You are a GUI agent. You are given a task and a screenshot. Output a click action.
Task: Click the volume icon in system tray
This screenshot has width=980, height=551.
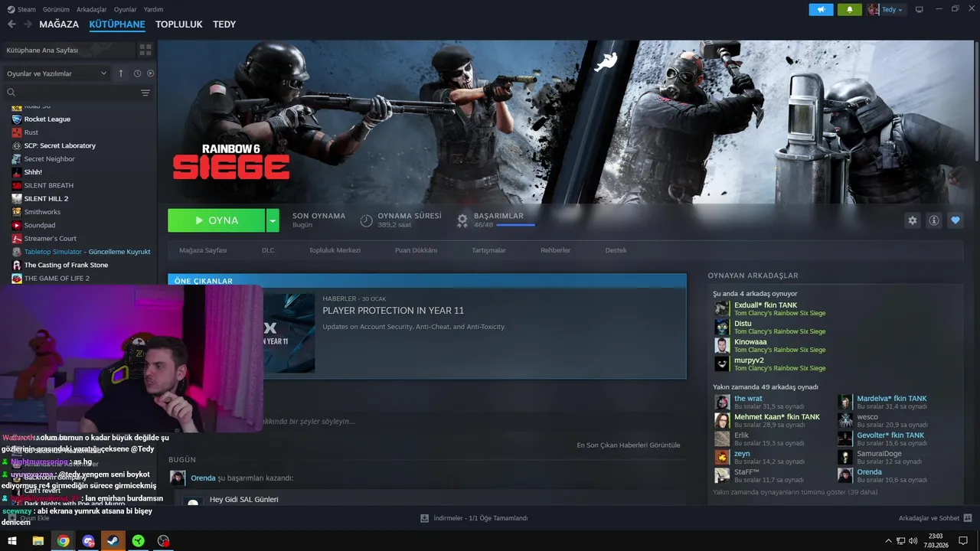[x=913, y=541]
